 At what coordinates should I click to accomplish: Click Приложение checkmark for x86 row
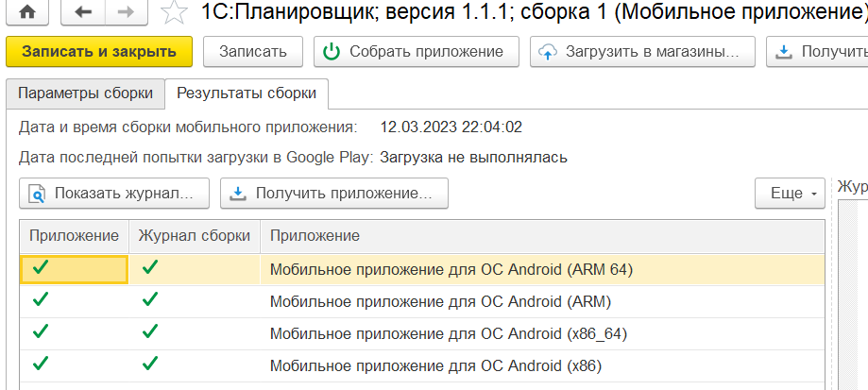41,364
